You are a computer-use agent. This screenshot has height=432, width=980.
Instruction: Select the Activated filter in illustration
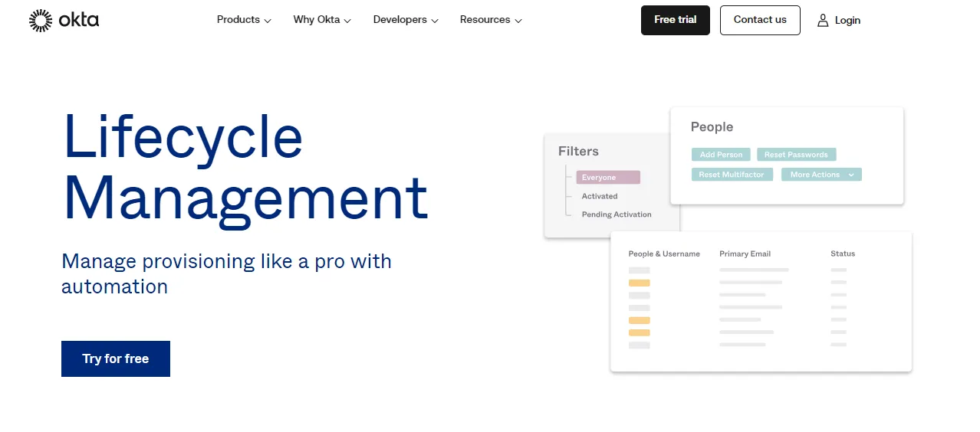coord(600,196)
